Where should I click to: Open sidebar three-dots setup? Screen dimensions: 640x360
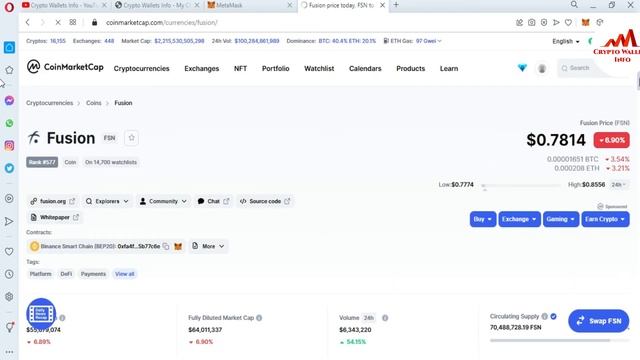9,351
